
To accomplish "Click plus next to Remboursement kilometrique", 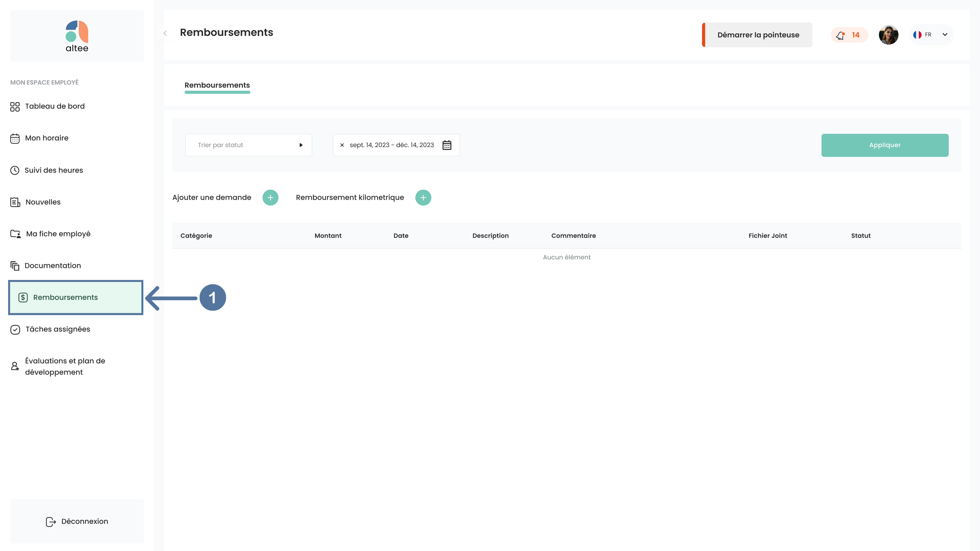I will pyautogui.click(x=423, y=197).
